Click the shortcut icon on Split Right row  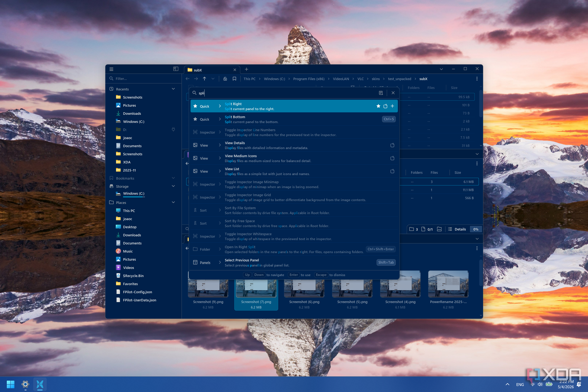coord(385,106)
